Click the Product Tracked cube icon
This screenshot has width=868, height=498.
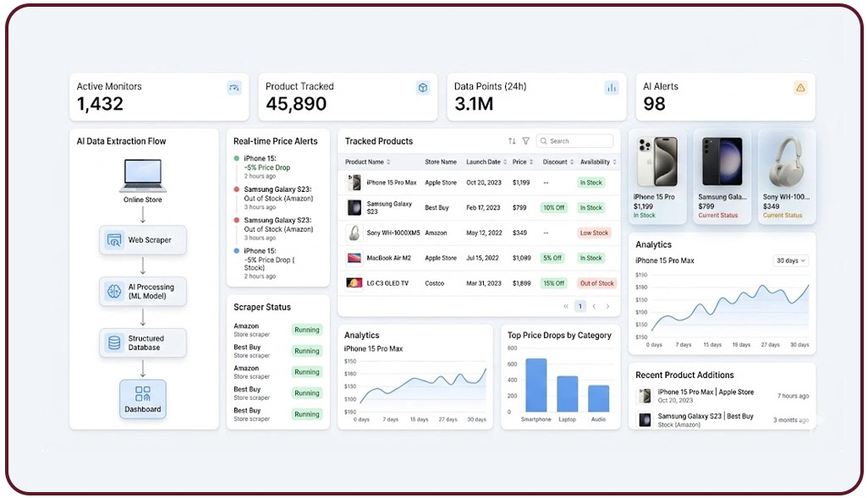(x=423, y=87)
